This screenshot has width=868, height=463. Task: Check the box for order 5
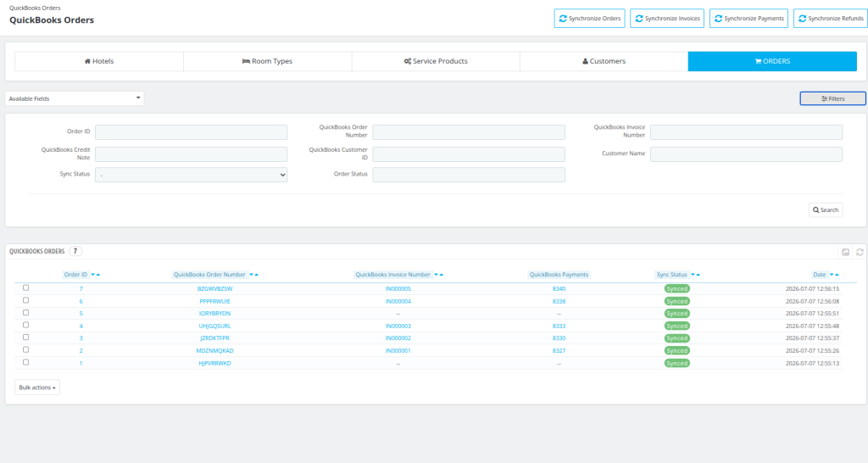coord(25,312)
